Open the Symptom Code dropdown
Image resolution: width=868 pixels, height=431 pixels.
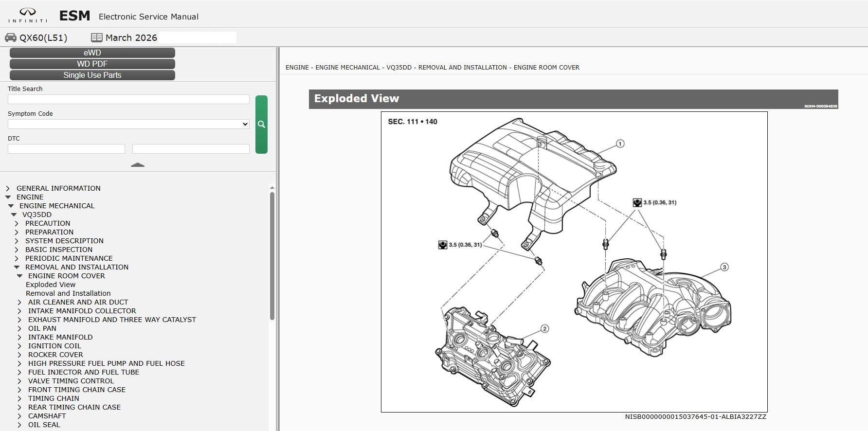point(128,124)
